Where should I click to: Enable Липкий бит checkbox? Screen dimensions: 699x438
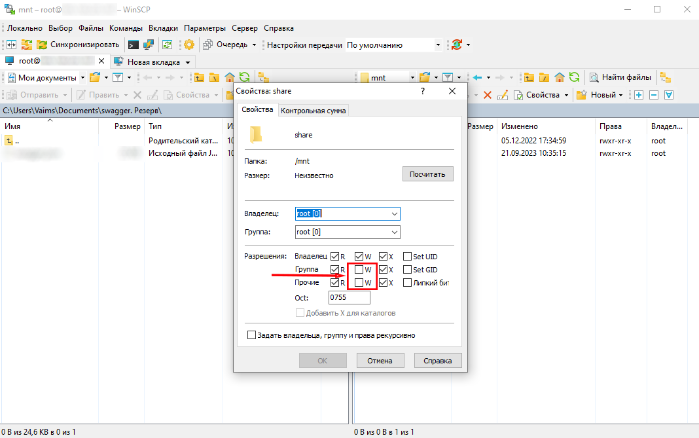pos(407,282)
